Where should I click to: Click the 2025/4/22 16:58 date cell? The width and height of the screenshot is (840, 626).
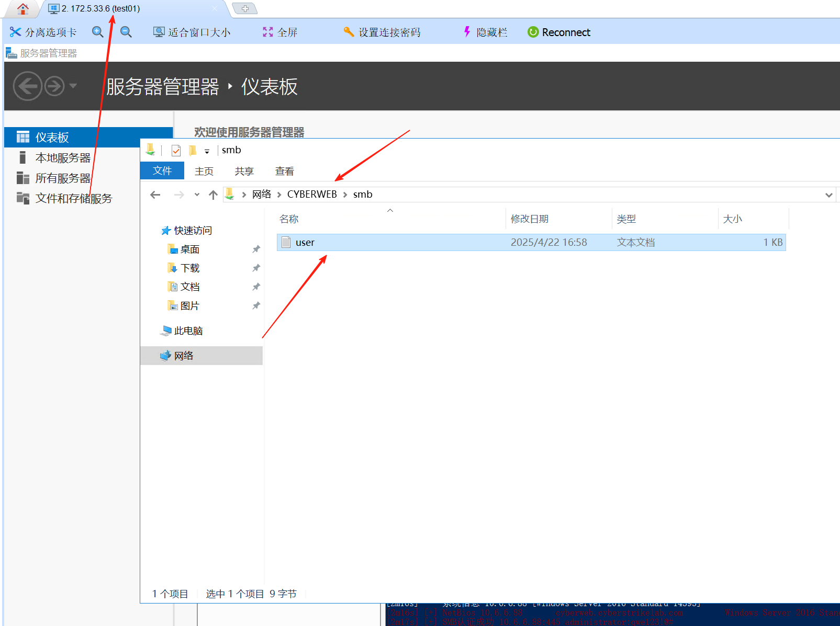tap(549, 242)
